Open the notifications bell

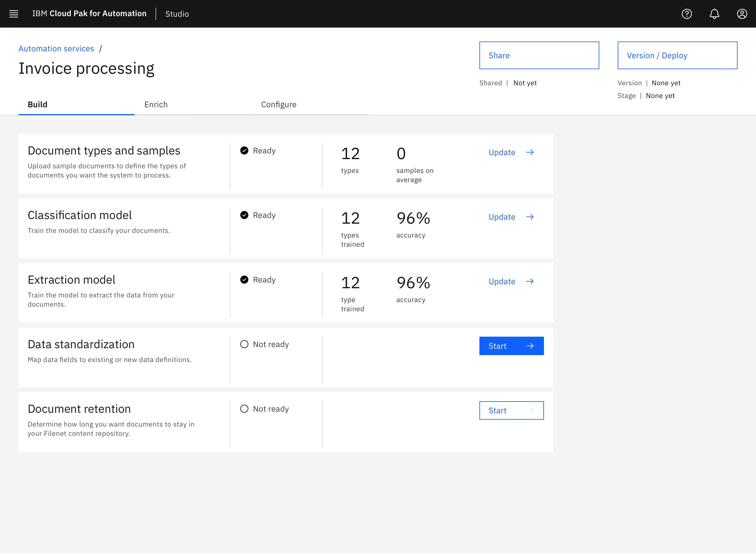coord(714,14)
